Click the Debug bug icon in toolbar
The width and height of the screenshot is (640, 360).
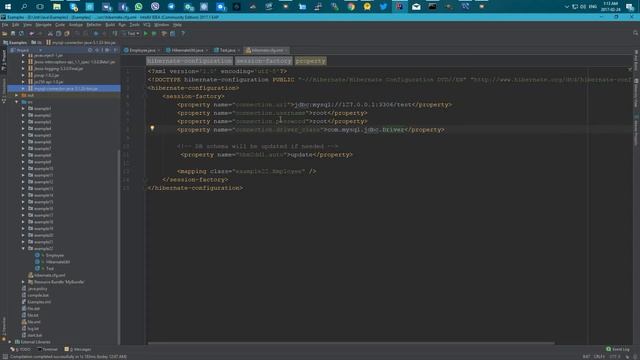click(x=154, y=33)
